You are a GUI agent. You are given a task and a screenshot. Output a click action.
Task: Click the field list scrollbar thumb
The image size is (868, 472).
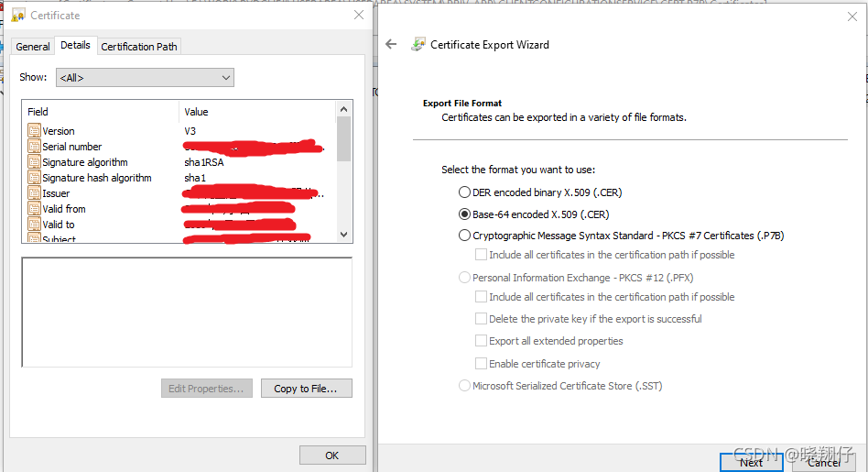pyautogui.click(x=343, y=138)
